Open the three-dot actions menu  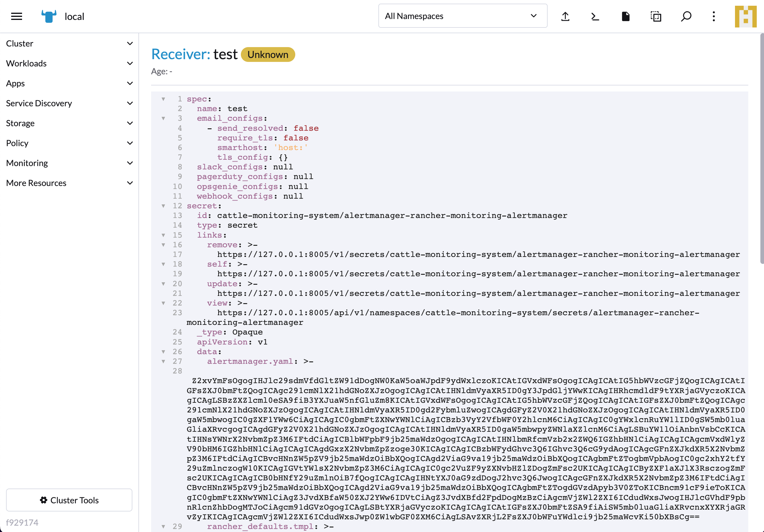[x=714, y=16]
